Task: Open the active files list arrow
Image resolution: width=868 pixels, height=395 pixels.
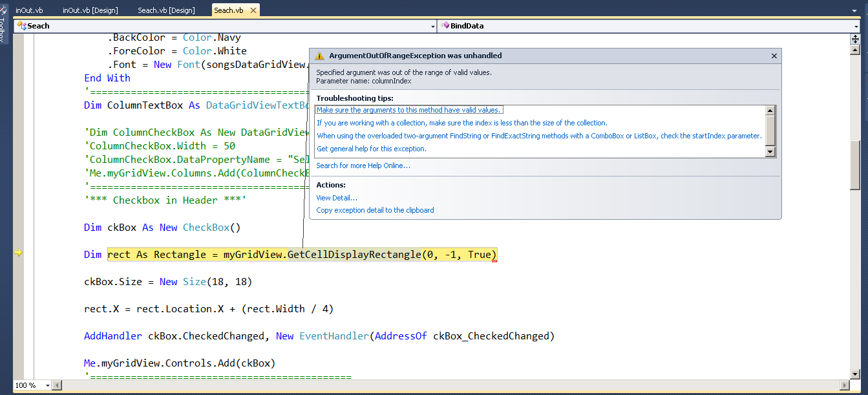Action: (x=855, y=11)
